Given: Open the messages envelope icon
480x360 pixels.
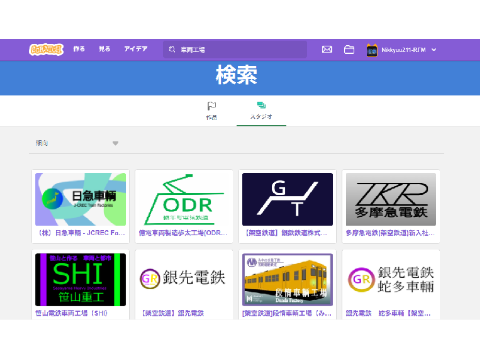Looking at the screenshot, I should (327, 50).
